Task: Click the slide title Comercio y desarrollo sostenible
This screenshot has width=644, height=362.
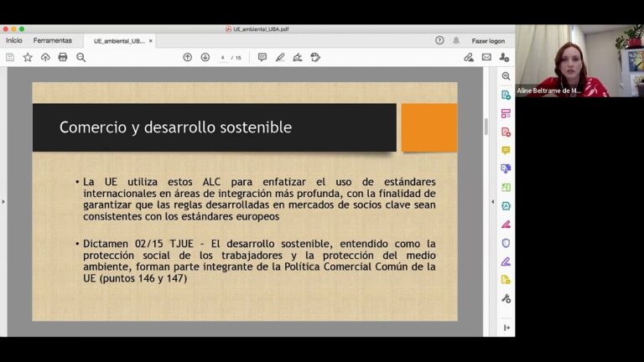Action: point(176,127)
